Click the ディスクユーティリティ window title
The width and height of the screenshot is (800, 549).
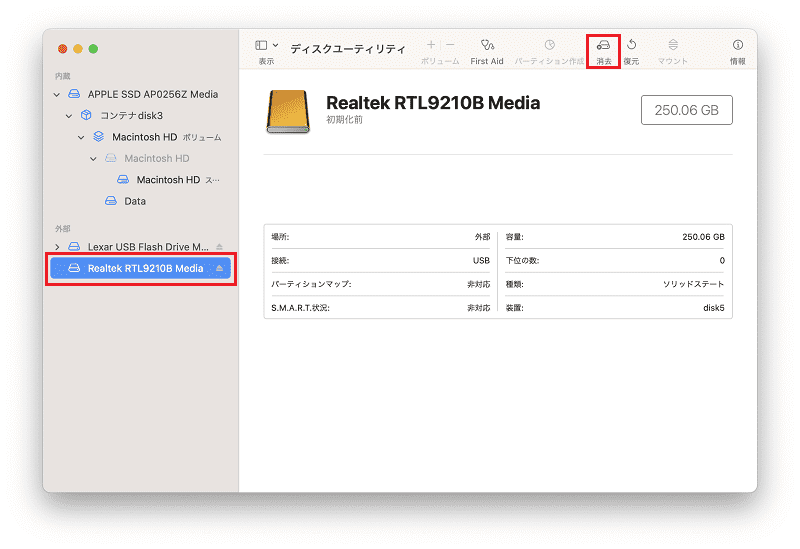tap(348, 49)
